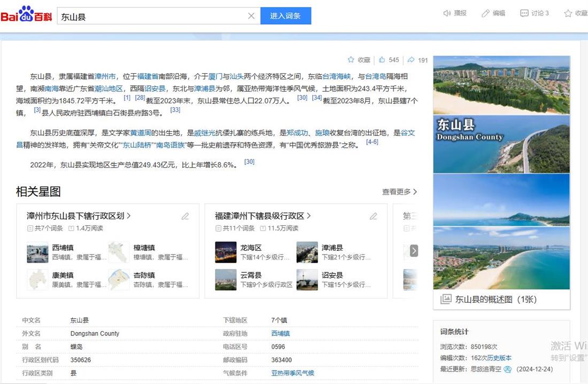Expand 漳州市东山县下辖行政区划 card title
This screenshot has height=384, width=588.
(x=79, y=216)
